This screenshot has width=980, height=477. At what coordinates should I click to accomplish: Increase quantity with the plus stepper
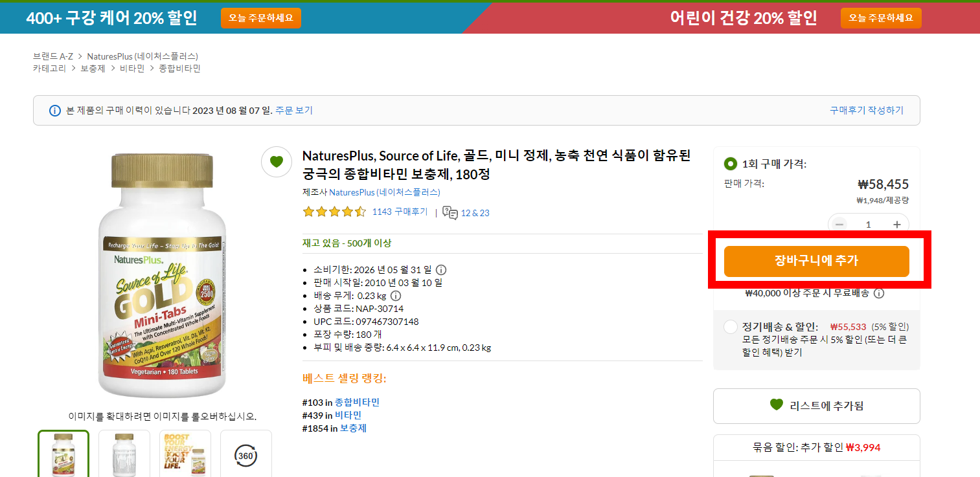(896, 224)
